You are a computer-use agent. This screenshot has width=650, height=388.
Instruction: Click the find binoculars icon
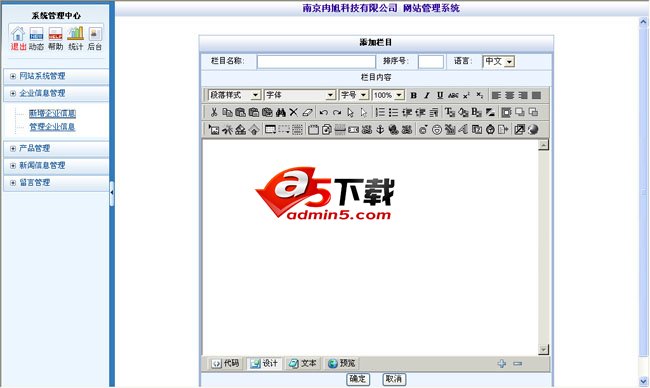tap(281, 112)
